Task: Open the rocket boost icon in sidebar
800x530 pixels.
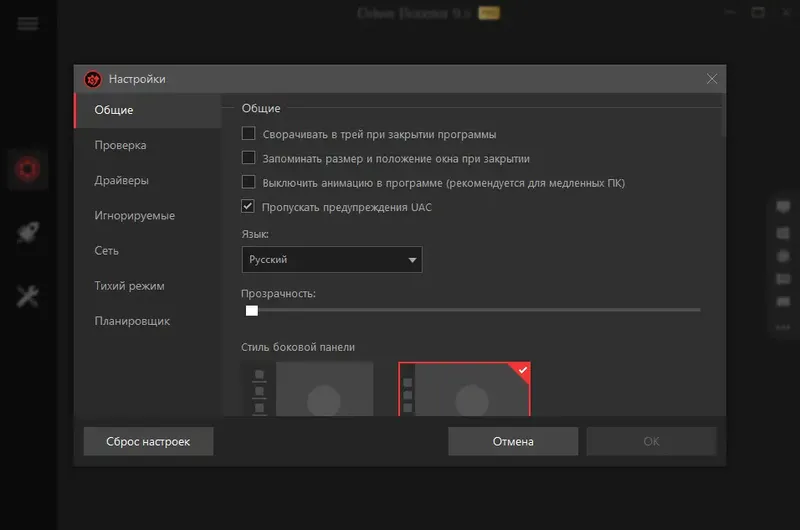Action: click(x=28, y=233)
